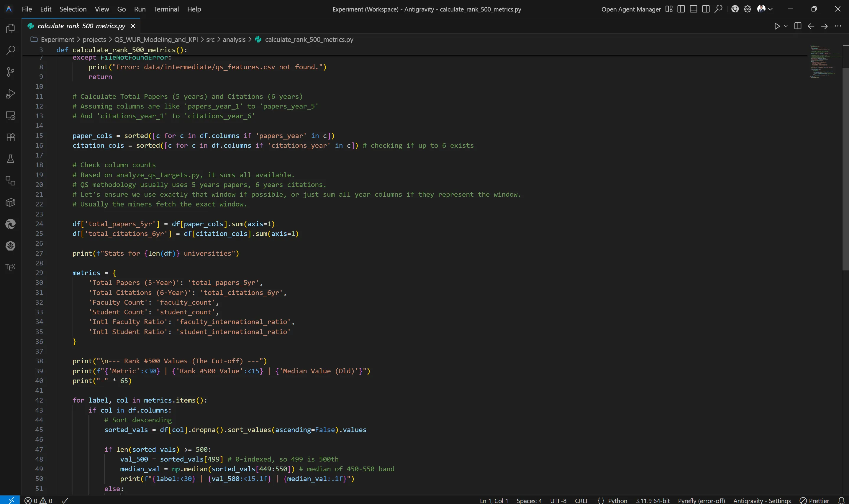Image resolution: width=849 pixels, height=504 pixels.
Task: Open the Selection menu
Action: click(73, 9)
